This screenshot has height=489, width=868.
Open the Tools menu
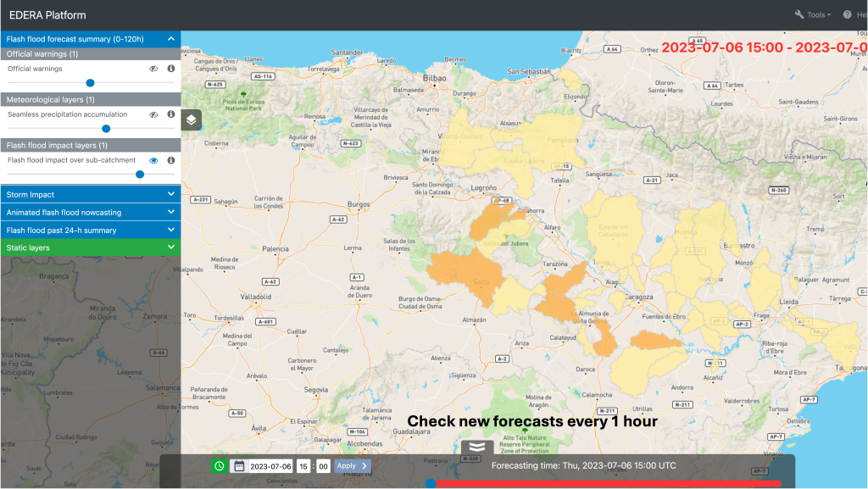pos(812,14)
